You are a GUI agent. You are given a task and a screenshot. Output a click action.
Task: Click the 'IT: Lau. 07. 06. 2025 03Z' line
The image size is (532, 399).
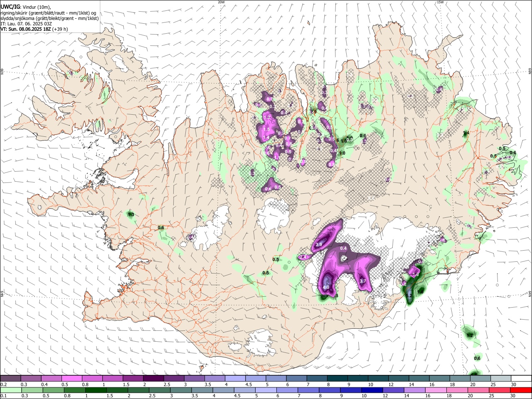coord(26,24)
